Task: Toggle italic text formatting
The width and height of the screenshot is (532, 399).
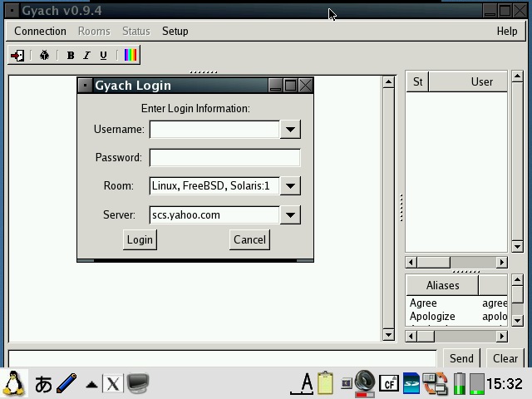Action: [86, 56]
